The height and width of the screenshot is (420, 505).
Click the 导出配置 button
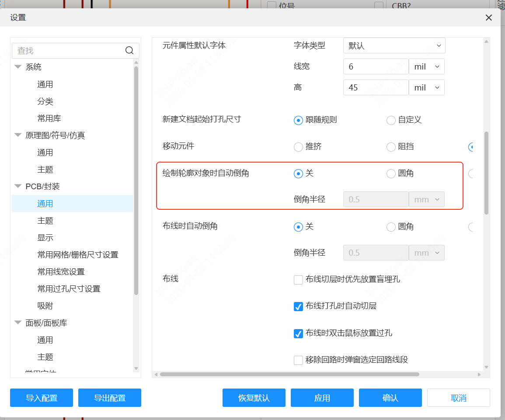109,398
